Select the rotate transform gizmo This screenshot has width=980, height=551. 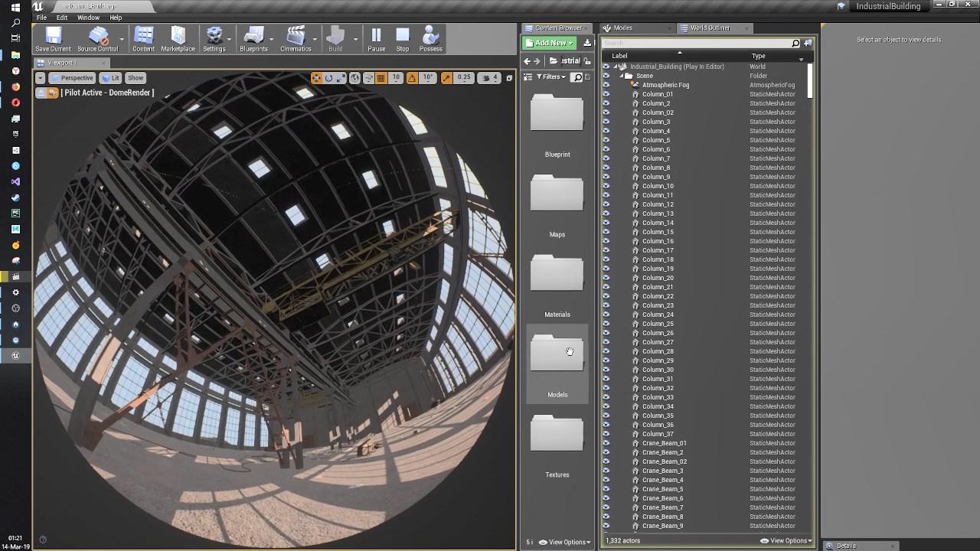pos(328,78)
